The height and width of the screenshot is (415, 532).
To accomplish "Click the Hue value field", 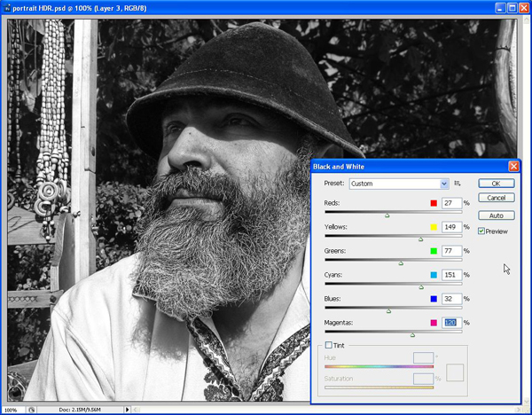I will click(424, 357).
